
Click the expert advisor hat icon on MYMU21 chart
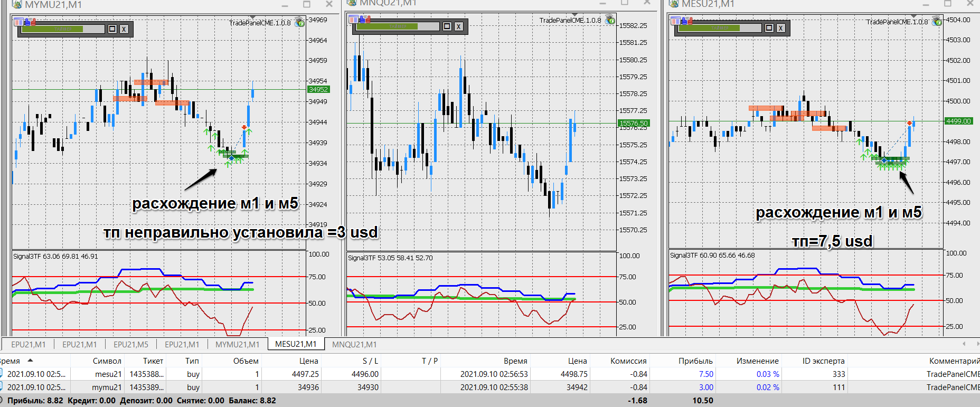coord(300,22)
